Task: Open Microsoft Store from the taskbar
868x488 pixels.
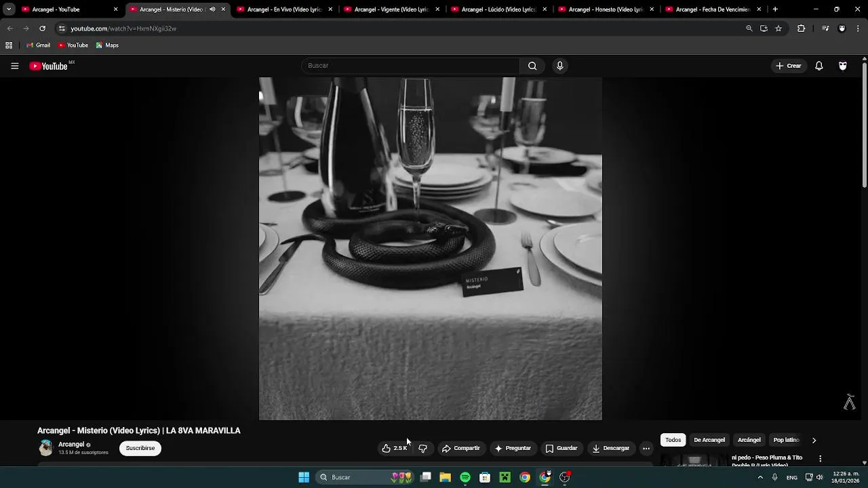Action: tap(485, 477)
